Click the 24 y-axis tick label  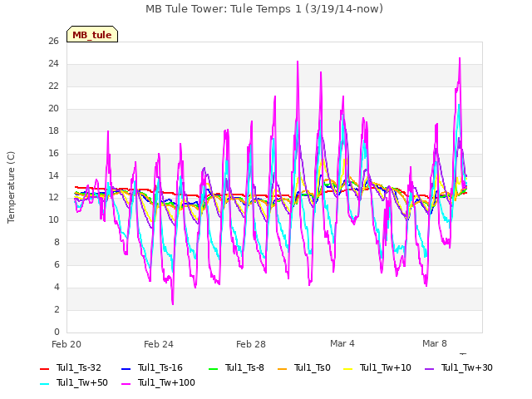click(x=53, y=63)
